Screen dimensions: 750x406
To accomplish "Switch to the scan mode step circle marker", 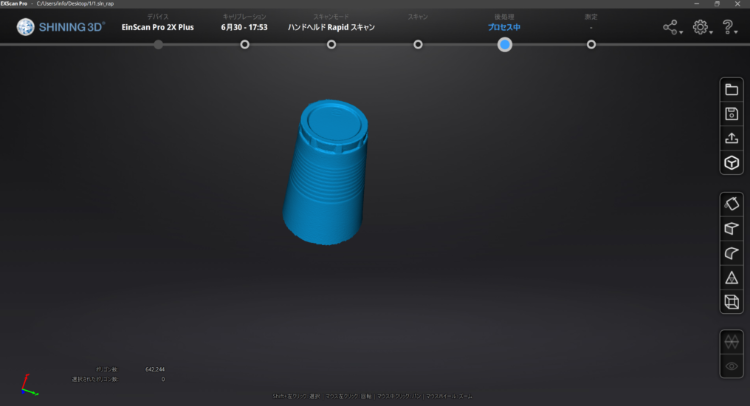I will [x=331, y=44].
